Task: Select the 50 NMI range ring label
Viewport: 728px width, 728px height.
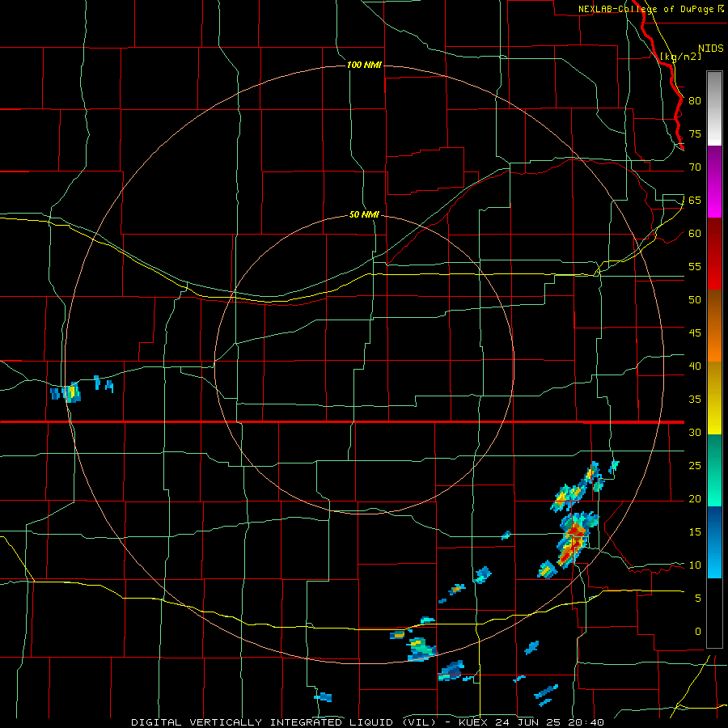Action: click(364, 214)
